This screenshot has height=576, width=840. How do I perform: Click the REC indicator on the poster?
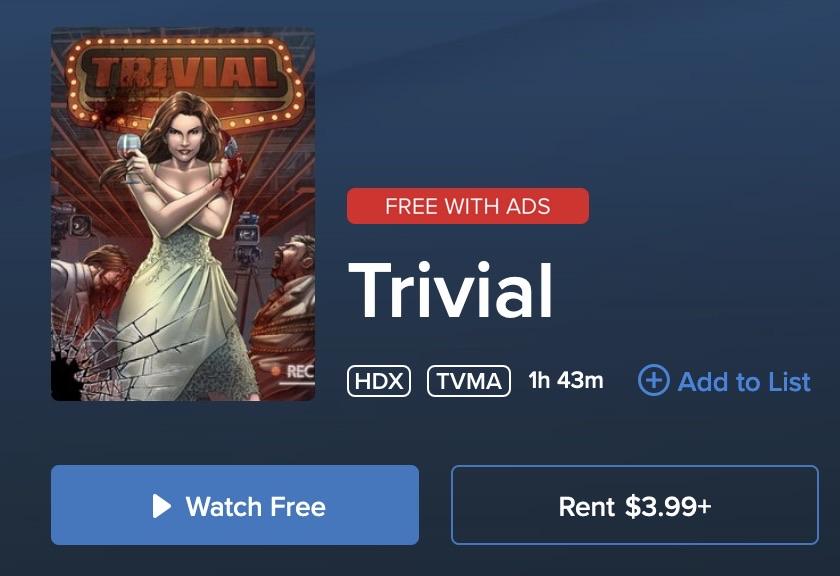pos(294,371)
